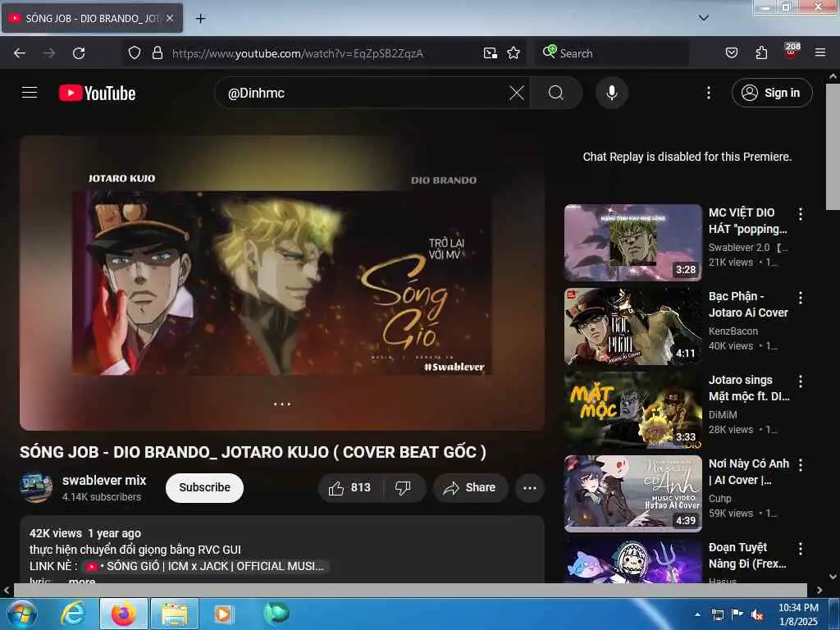The width and height of the screenshot is (840, 630).
Task: View site info via padlock icon
Action: click(157, 52)
